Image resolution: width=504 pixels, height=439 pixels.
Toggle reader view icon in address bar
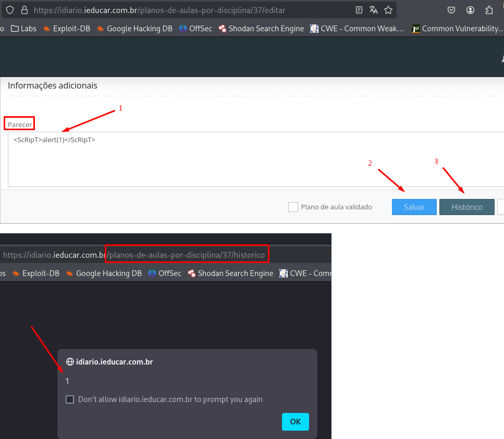tap(359, 10)
